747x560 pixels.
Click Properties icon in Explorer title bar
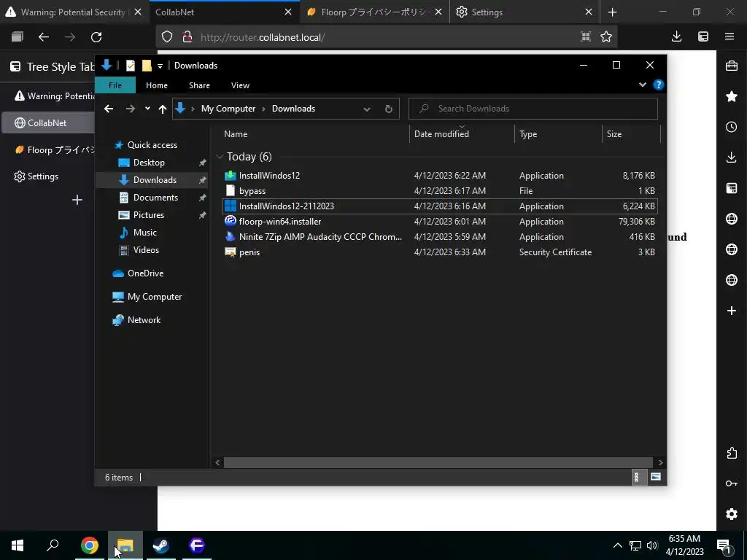pyautogui.click(x=130, y=65)
